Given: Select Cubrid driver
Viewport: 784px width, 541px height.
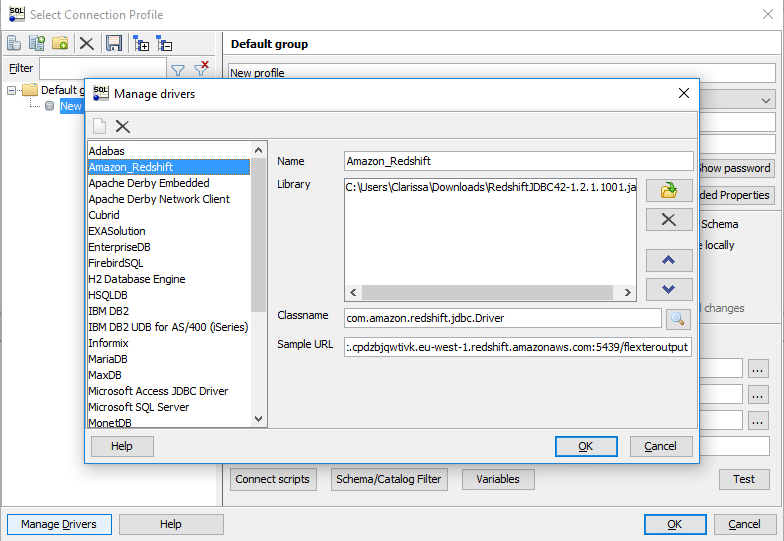Looking at the screenshot, I should [169, 215].
